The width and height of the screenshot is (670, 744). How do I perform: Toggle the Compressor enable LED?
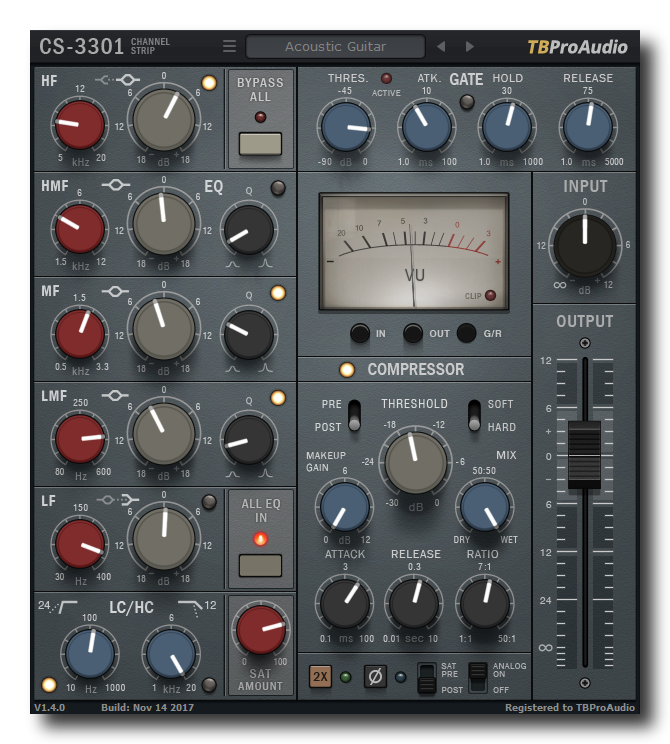[347, 370]
